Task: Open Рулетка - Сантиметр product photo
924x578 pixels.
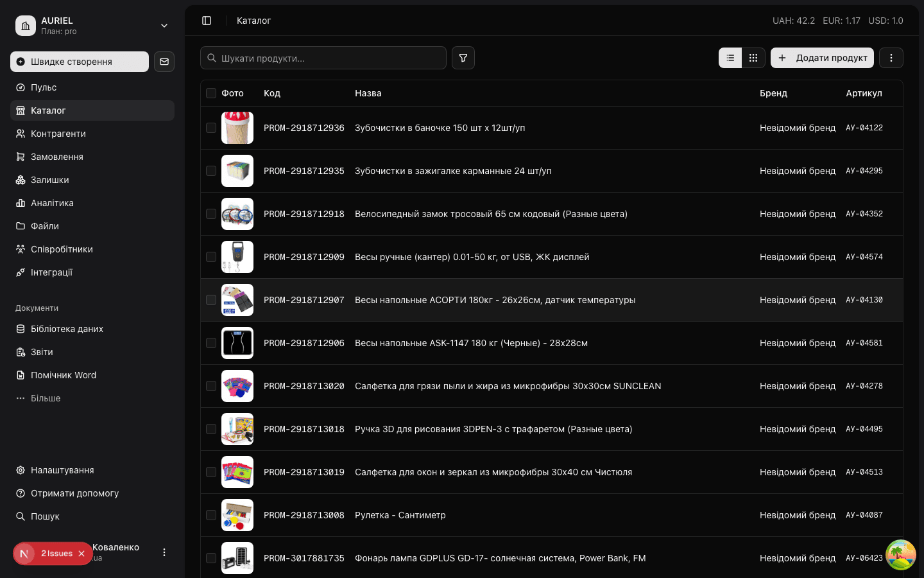Action: 237,515
